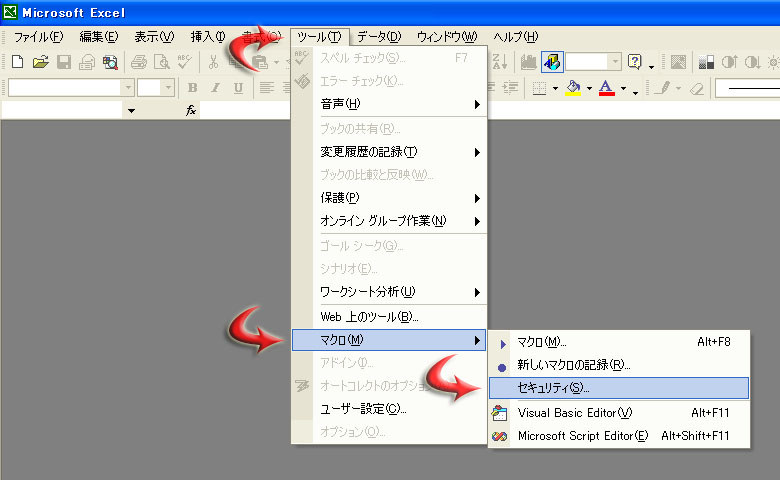Open the ヘルプ(H) menu
Image resolution: width=780 pixels, height=480 pixels.
pos(515,36)
